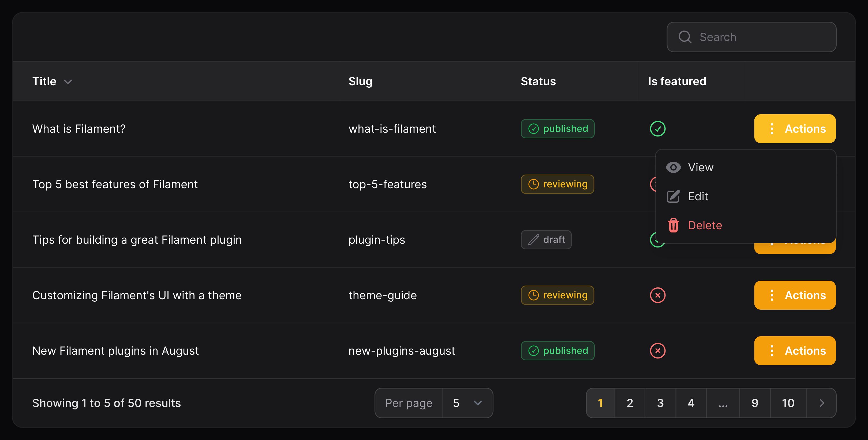Click the three-dots icon on theme-guide Actions

pos(772,295)
